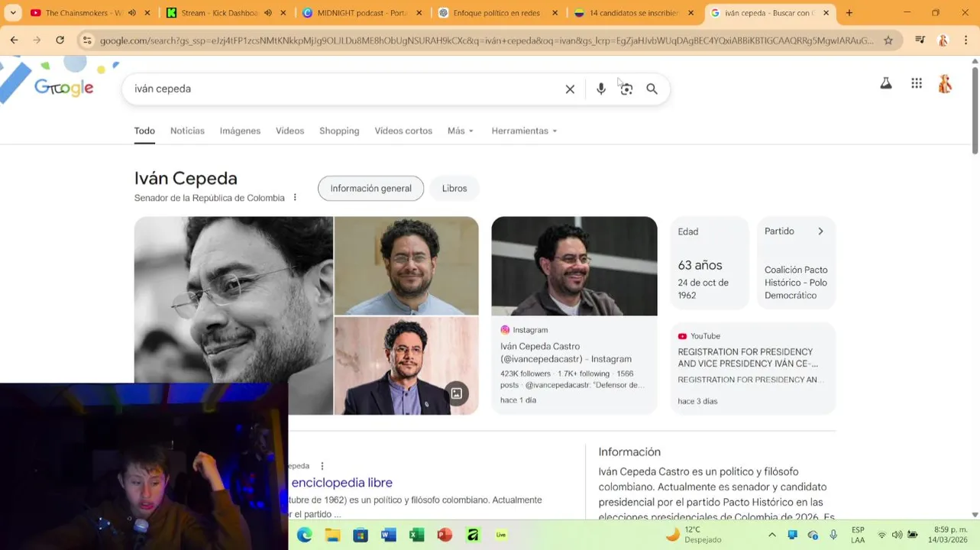Open Microsoft Store from taskbar
The image size is (980, 550).
pyautogui.click(x=361, y=535)
